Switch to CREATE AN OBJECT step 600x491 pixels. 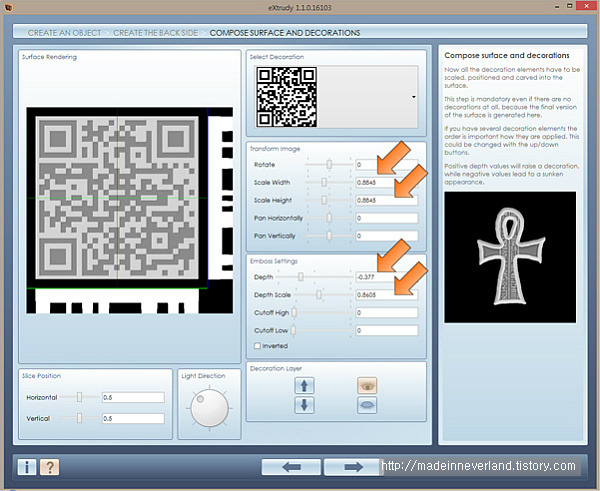[64, 33]
